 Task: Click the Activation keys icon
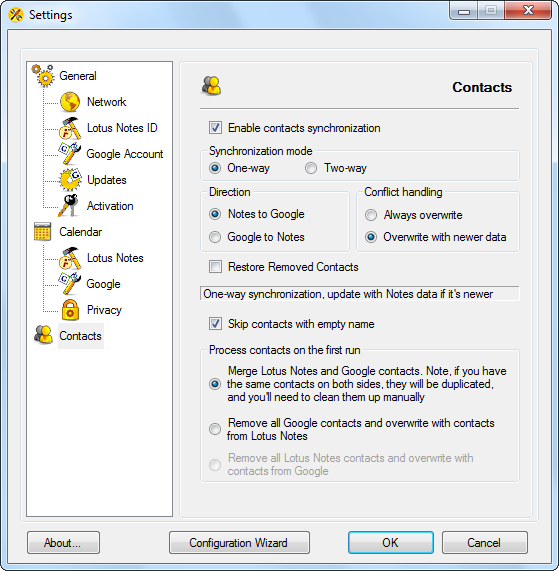(x=69, y=206)
